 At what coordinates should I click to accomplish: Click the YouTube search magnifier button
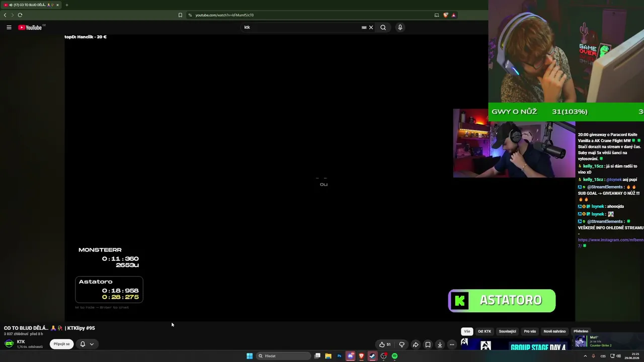point(383,27)
